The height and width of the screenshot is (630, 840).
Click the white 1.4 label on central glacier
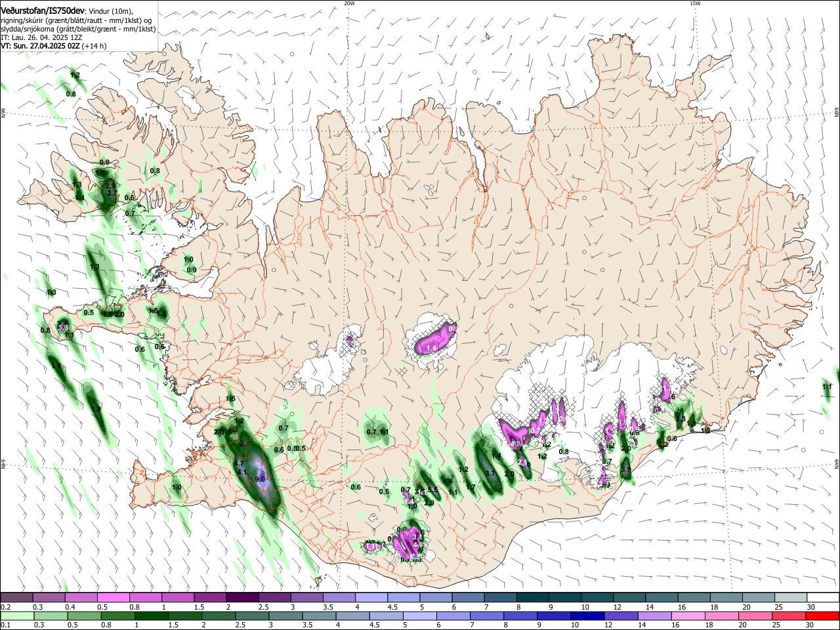coord(432,348)
